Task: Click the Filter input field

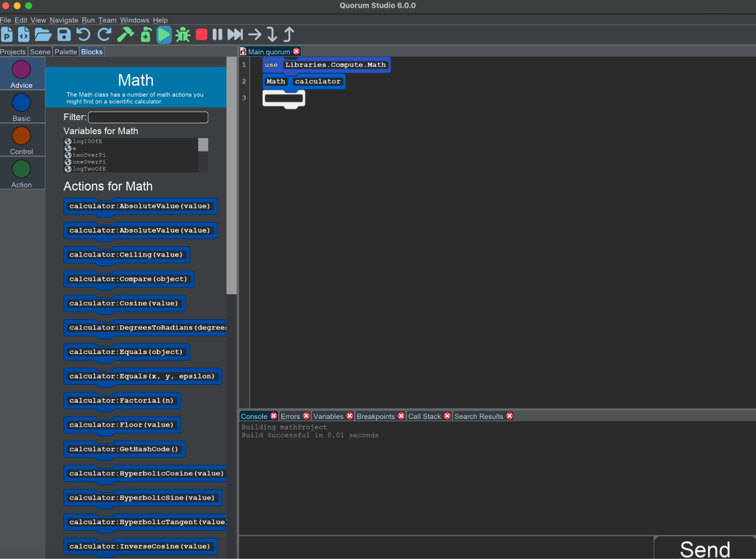Action: tap(148, 117)
